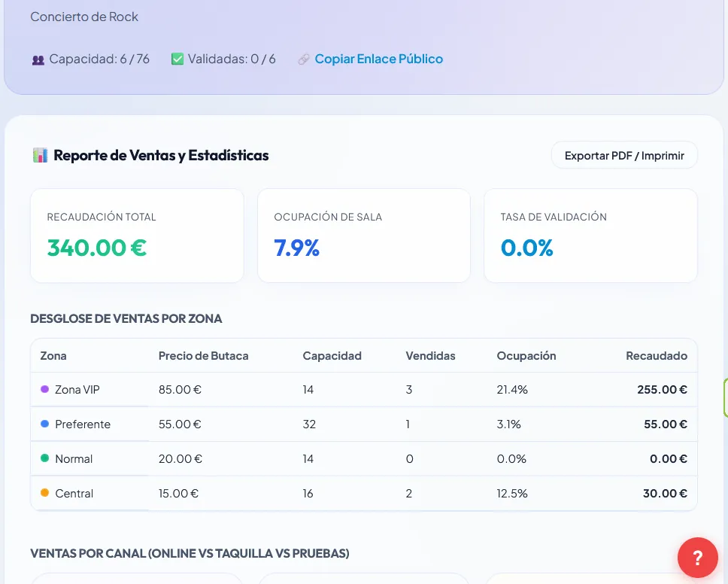
Task: Click the RECAUDACIÓN TOTAL card label
Action: (102, 217)
